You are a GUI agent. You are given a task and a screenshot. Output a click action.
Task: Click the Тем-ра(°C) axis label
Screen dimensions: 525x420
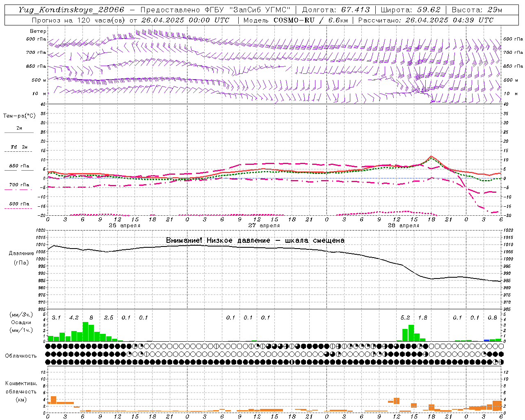point(19,116)
